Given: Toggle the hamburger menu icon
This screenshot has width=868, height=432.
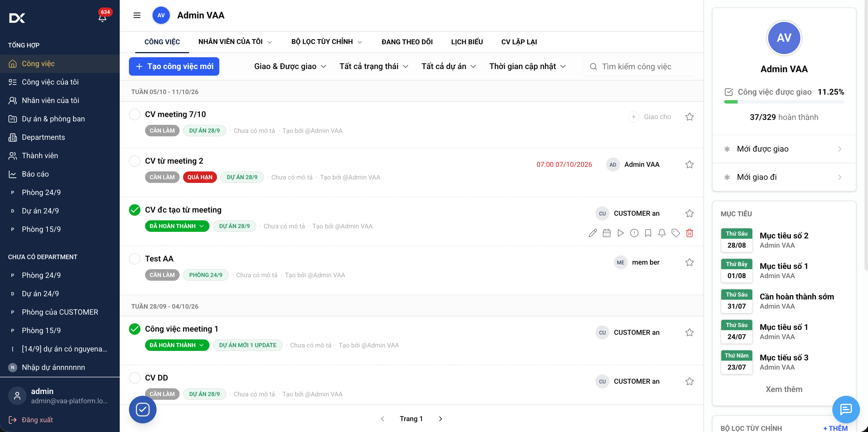Looking at the screenshot, I should click(x=137, y=16).
